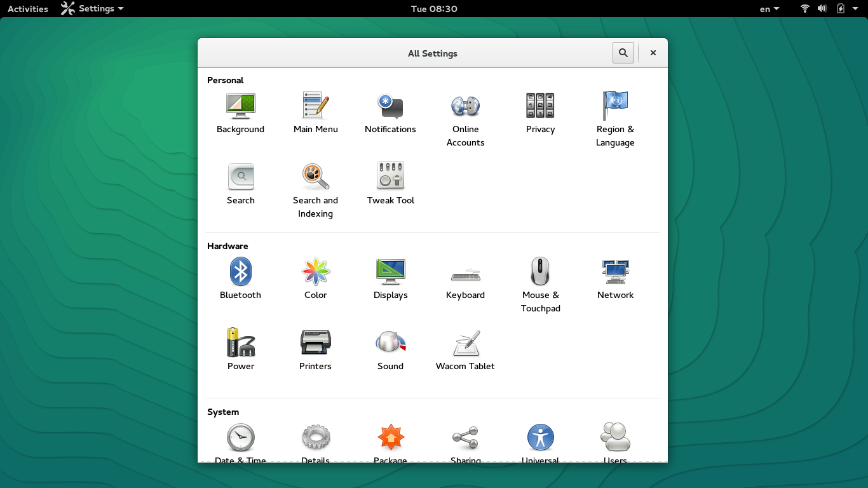This screenshot has height=488, width=868.
Task: Open the Activities overview
Action: (28, 9)
